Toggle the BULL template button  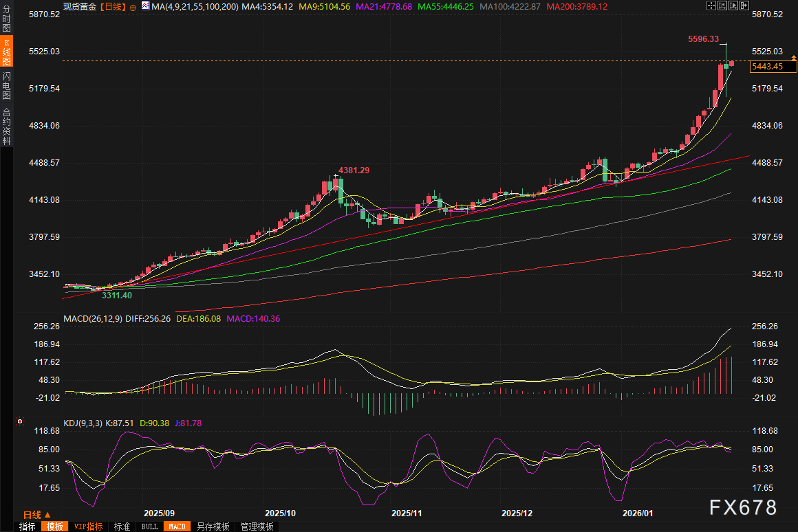tap(149, 527)
